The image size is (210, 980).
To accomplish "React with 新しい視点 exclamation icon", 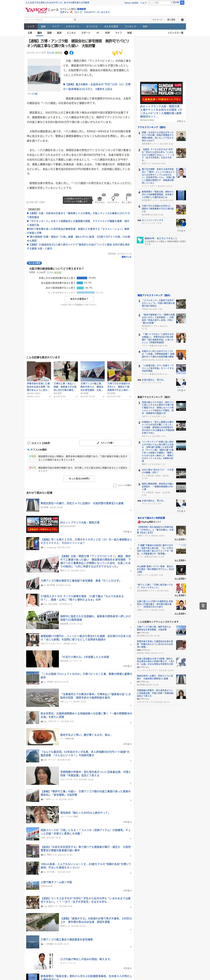I will click(127, 198).
